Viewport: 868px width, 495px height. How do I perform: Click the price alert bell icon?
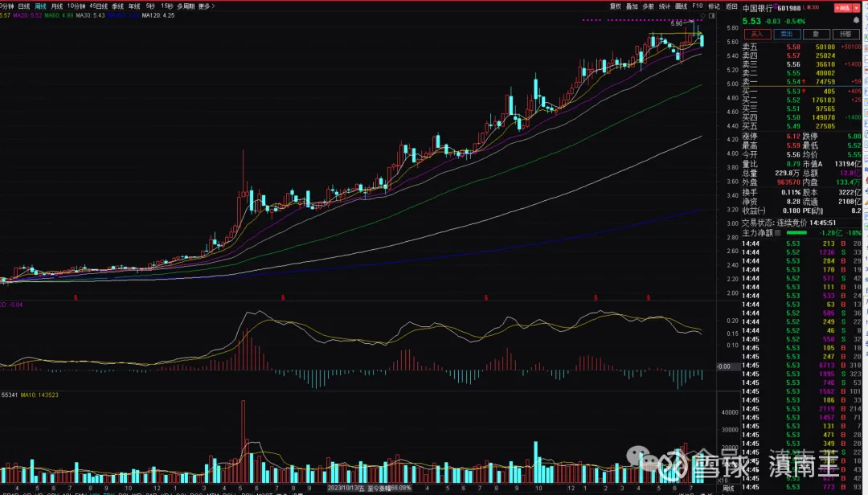pyautogui.click(x=857, y=20)
